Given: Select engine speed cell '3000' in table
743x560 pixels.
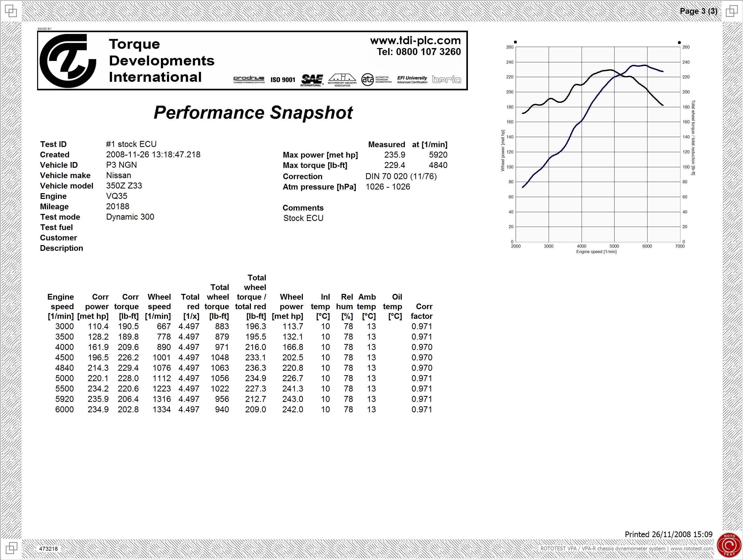Looking at the screenshot, I should [65, 327].
